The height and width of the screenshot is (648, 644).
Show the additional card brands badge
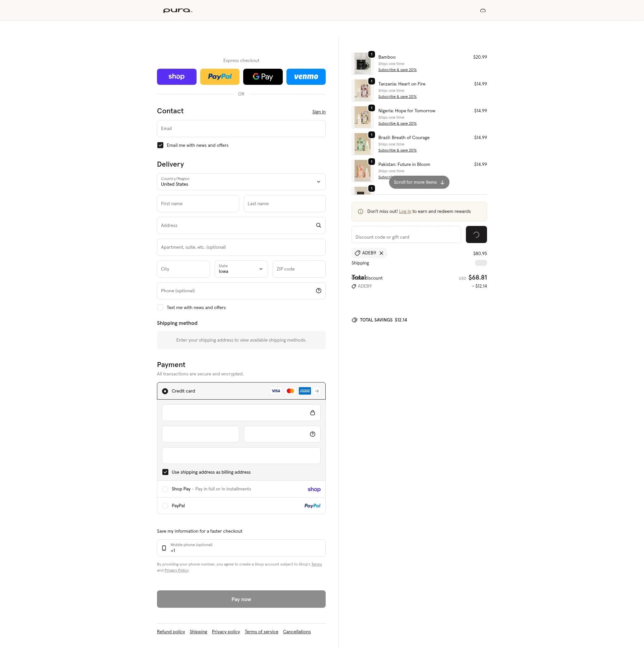pyautogui.click(x=317, y=391)
